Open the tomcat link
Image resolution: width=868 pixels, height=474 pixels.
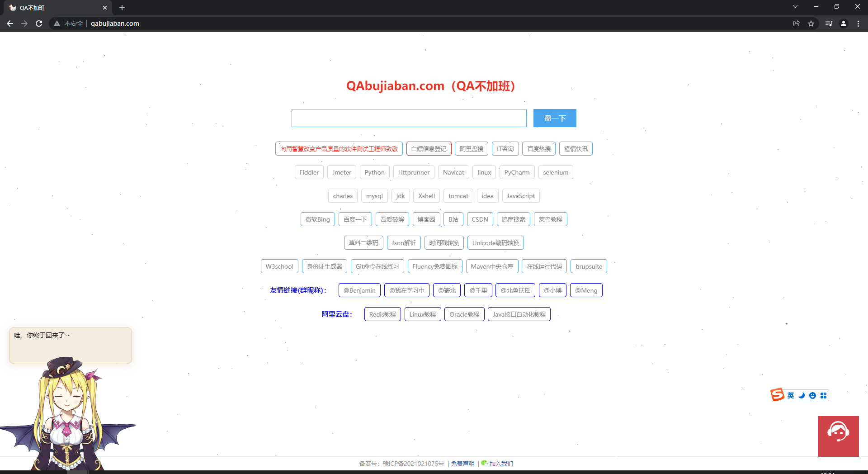[x=458, y=196]
